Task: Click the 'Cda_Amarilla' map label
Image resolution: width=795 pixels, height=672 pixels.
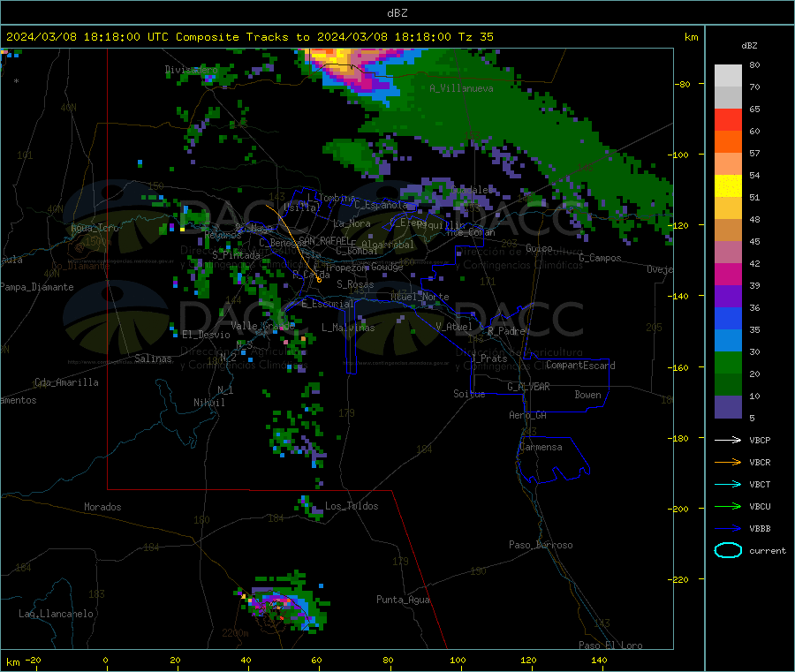Action: point(66,382)
